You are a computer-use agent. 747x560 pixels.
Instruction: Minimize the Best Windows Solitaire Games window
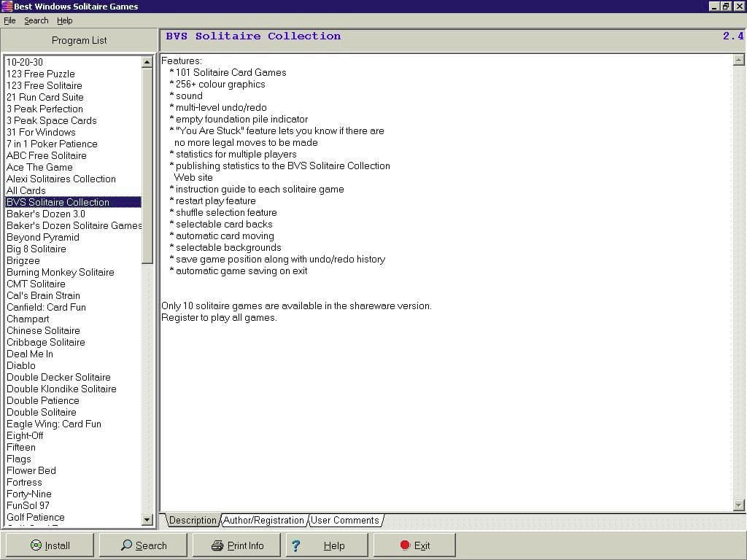tap(715, 6)
